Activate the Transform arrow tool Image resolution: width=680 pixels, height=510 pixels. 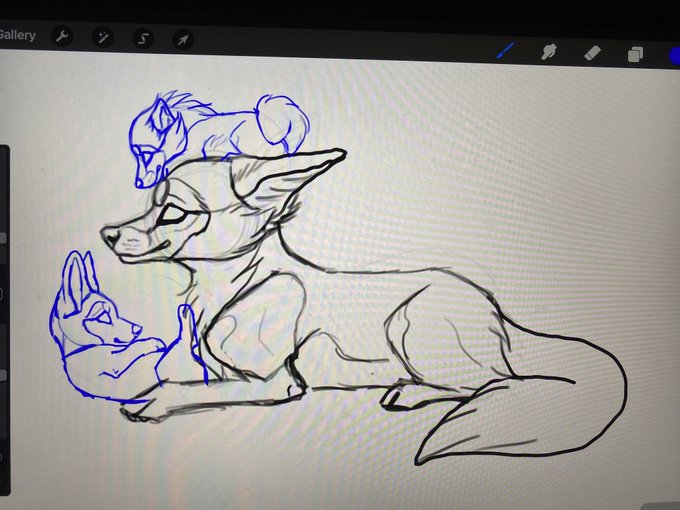[183, 41]
